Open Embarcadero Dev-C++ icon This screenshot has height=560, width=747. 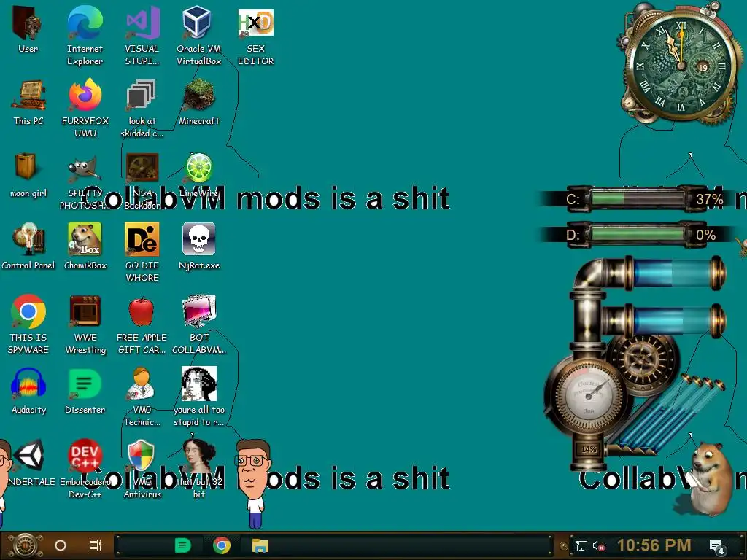coord(85,455)
